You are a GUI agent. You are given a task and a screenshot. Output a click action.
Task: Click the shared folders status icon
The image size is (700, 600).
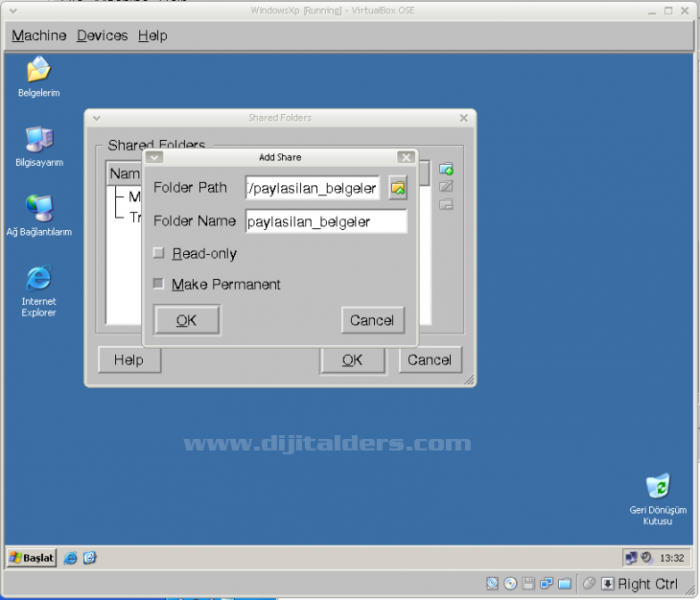pos(565,583)
